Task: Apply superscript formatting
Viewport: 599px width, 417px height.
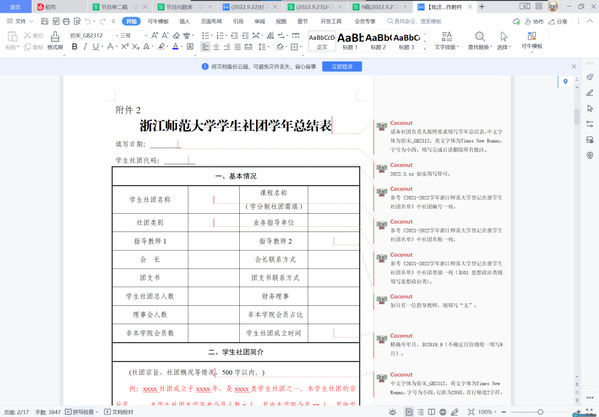Action: (125, 47)
